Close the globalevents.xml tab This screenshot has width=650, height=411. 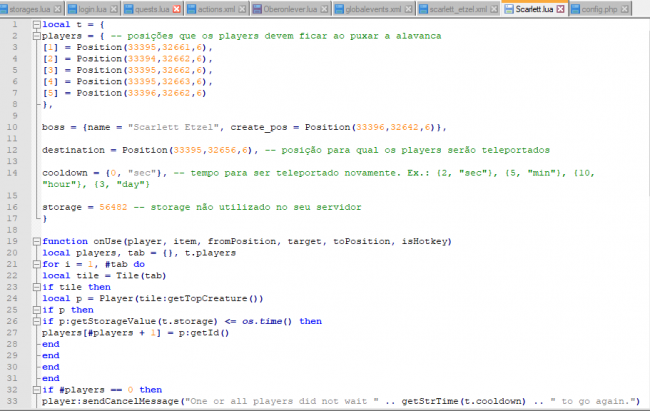pyautogui.click(x=408, y=9)
